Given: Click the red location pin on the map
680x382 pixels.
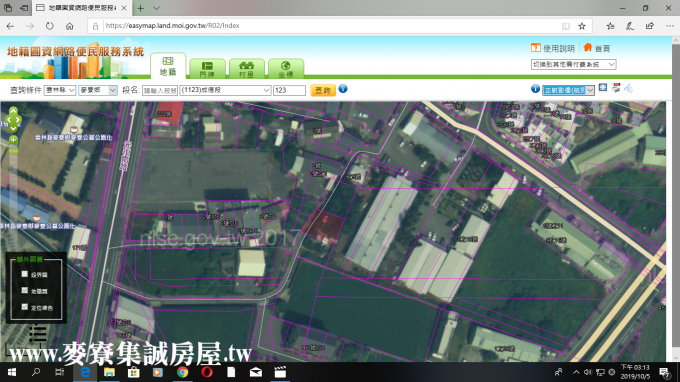Looking at the screenshot, I should point(325,220).
